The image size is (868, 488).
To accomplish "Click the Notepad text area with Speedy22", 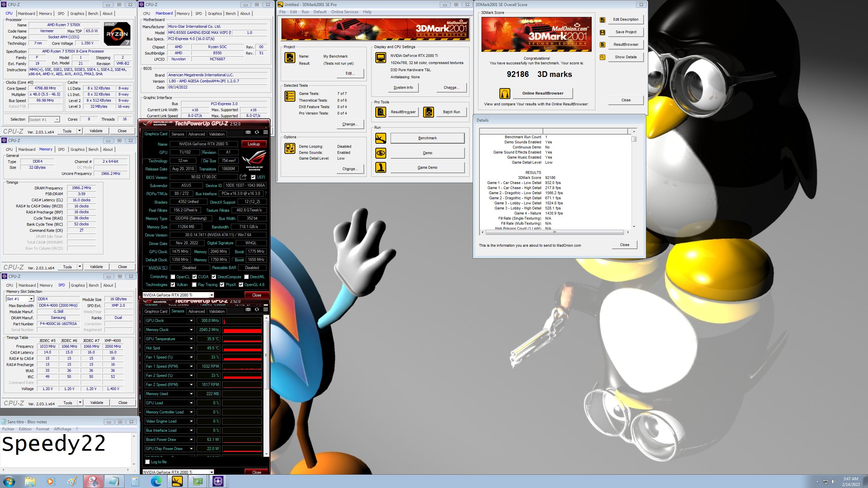I will point(66,450).
